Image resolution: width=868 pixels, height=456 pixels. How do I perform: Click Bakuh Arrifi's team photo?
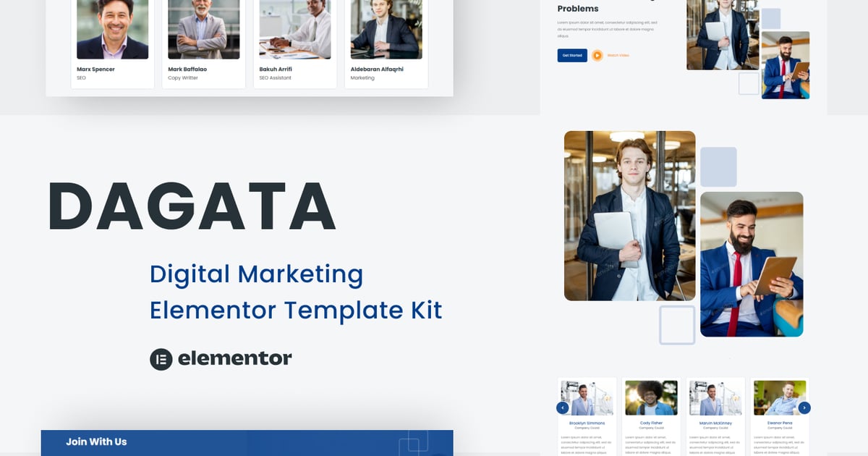pyautogui.click(x=294, y=29)
